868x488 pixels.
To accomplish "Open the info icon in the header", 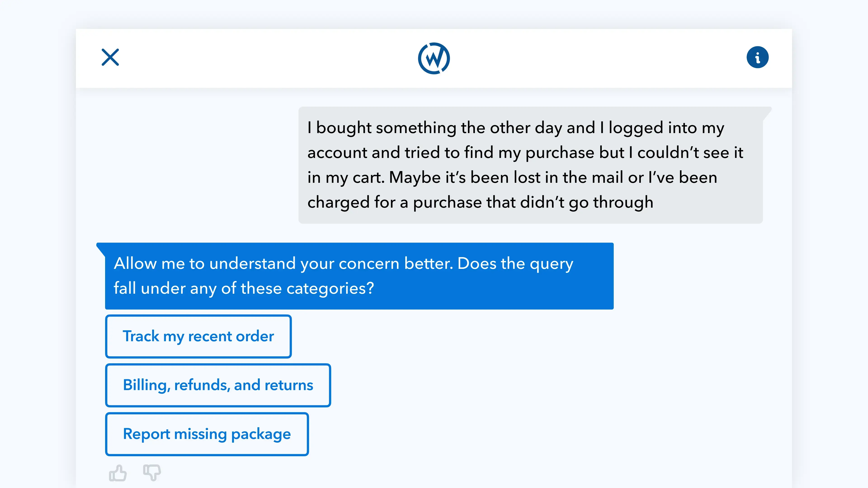I will pyautogui.click(x=757, y=57).
